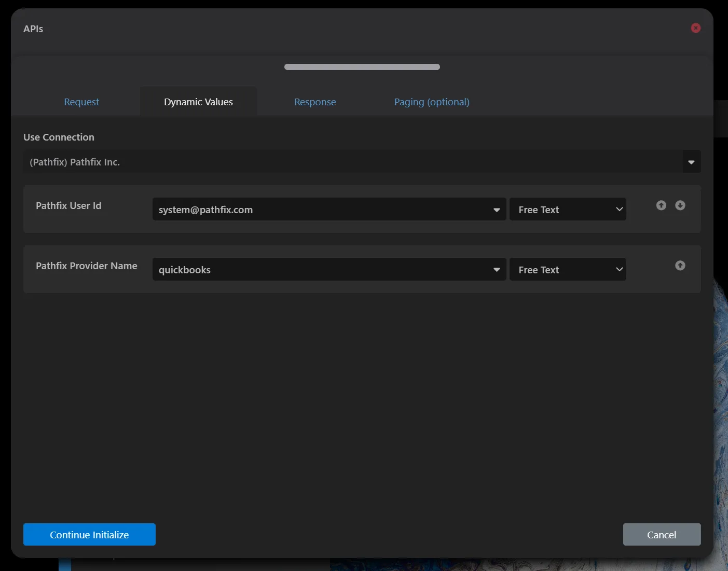The width and height of the screenshot is (728, 571).
Task: Switch to the Request tab
Action: [81, 102]
